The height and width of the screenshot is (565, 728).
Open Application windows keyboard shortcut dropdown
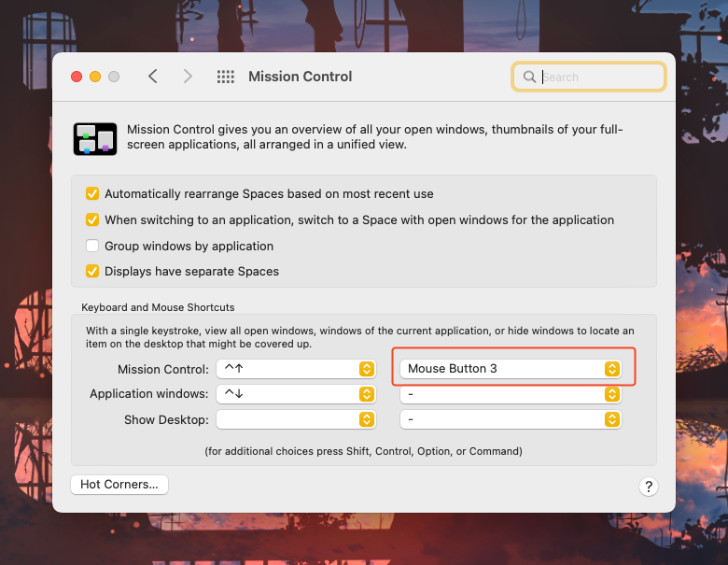pos(296,394)
